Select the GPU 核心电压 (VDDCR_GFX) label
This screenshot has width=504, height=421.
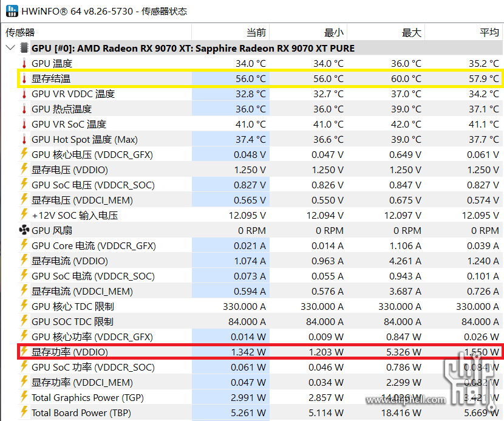[x=92, y=155]
